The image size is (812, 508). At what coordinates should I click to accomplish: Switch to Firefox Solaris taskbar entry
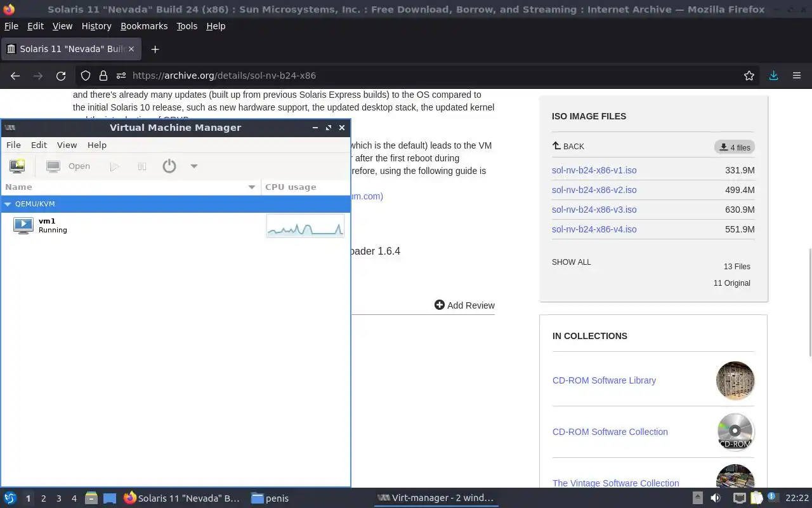[x=183, y=498]
